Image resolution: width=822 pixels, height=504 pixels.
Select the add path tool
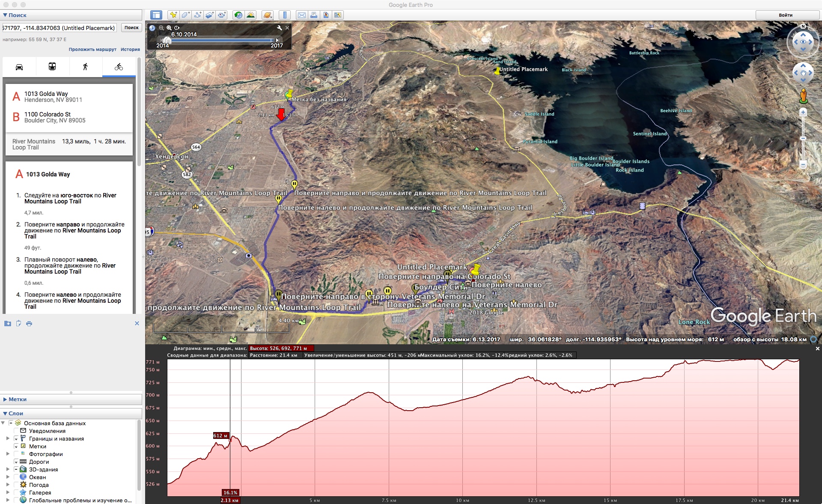[x=197, y=15]
